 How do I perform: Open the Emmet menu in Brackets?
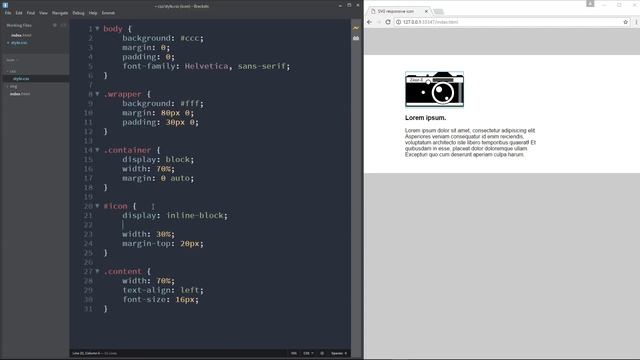108,13
